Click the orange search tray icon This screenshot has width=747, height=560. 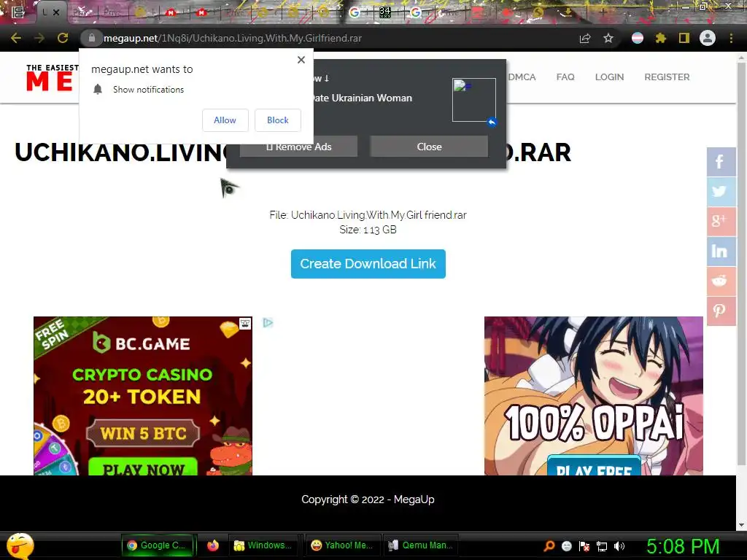click(549, 545)
